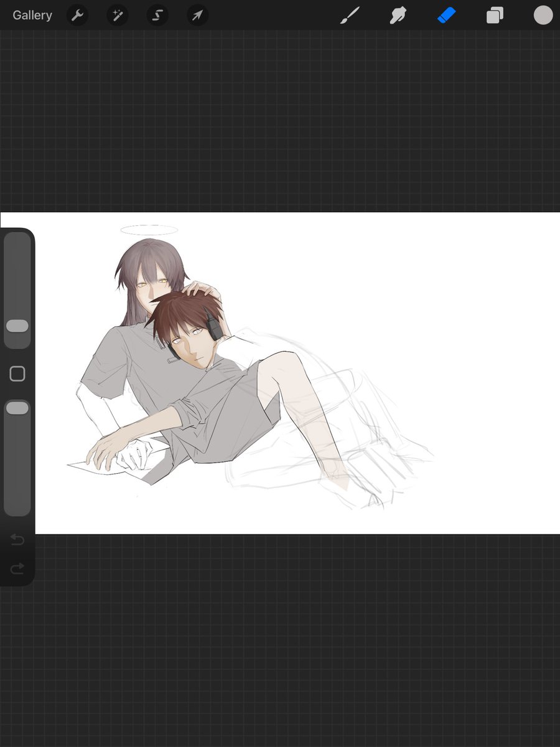Viewport: 560px width, 747px height.
Task: Select the Transform arrow tool
Action: pos(197,16)
